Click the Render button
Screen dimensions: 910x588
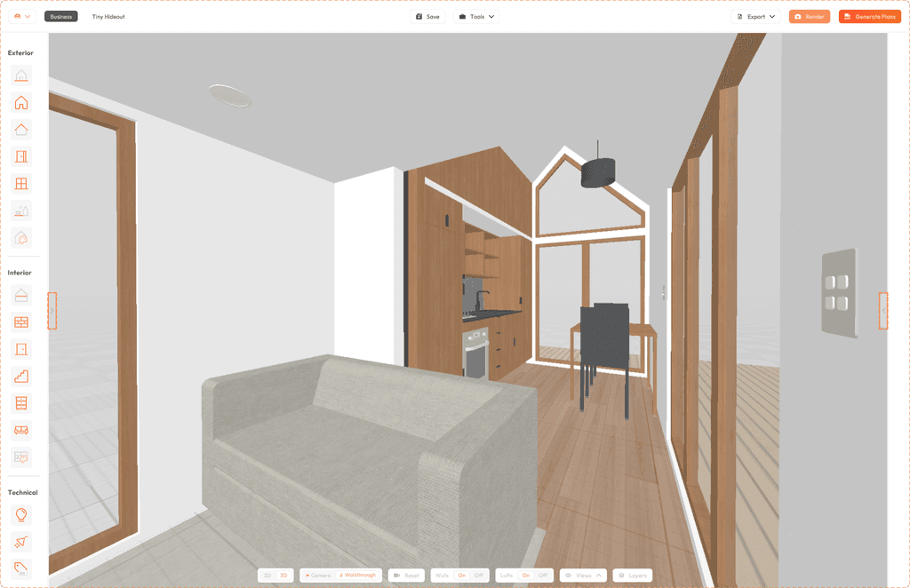click(x=809, y=15)
